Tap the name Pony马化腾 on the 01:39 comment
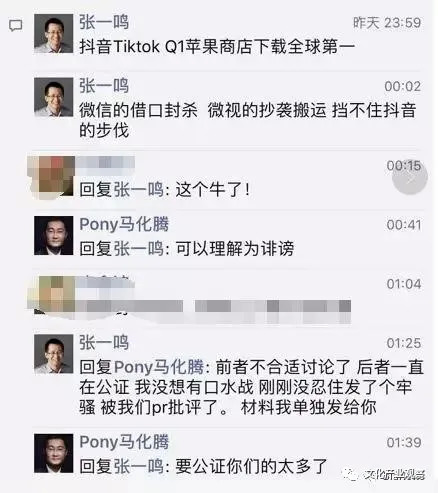This screenshot has height=493, width=438. point(124,442)
